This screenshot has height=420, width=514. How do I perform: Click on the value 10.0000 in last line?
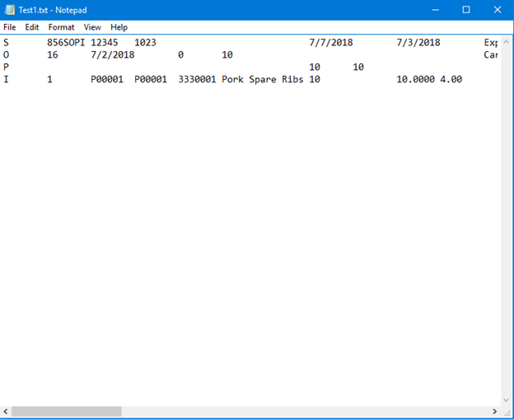coord(418,80)
